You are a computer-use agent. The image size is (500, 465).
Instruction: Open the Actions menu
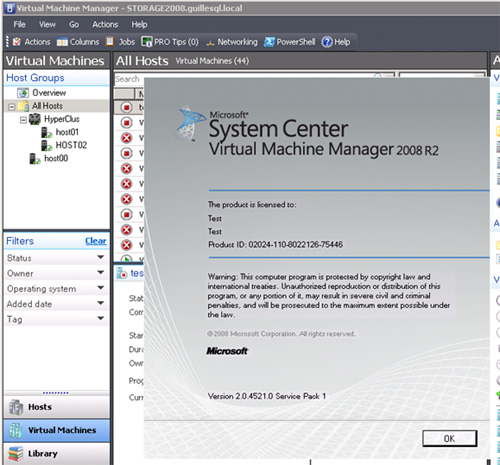tap(105, 24)
